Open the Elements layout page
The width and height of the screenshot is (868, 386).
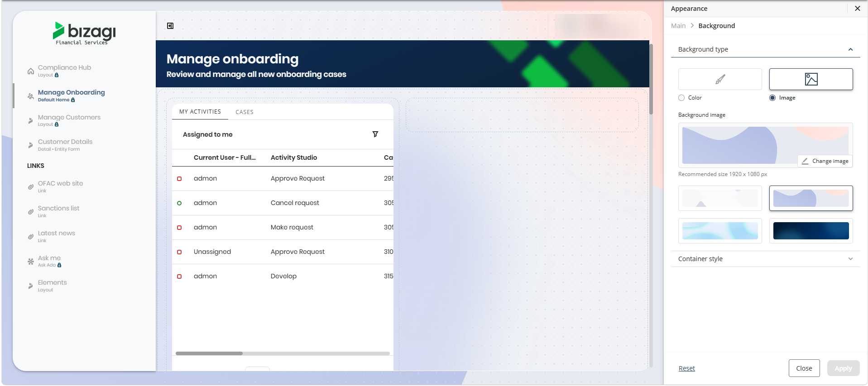(x=53, y=286)
